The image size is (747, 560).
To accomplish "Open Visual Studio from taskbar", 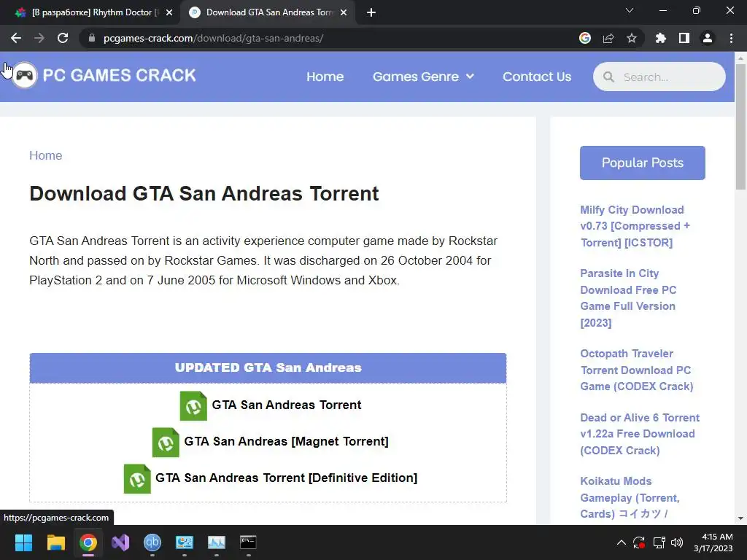I will [120, 542].
